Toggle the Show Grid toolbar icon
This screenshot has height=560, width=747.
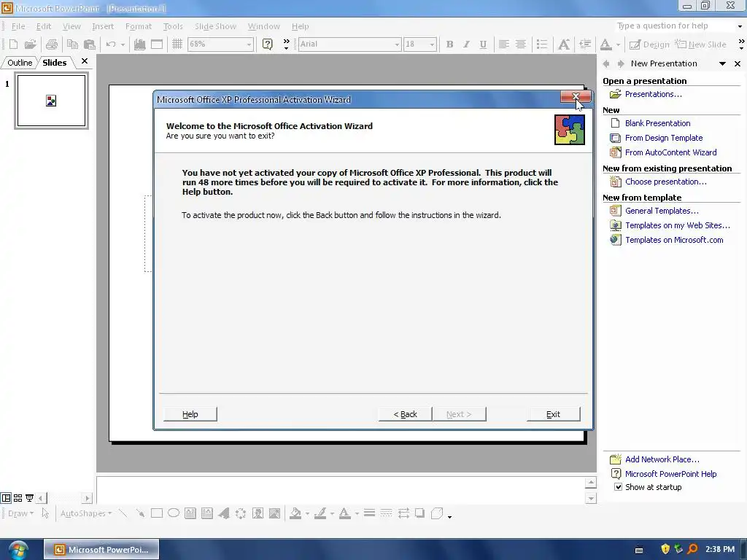[x=177, y=44]
